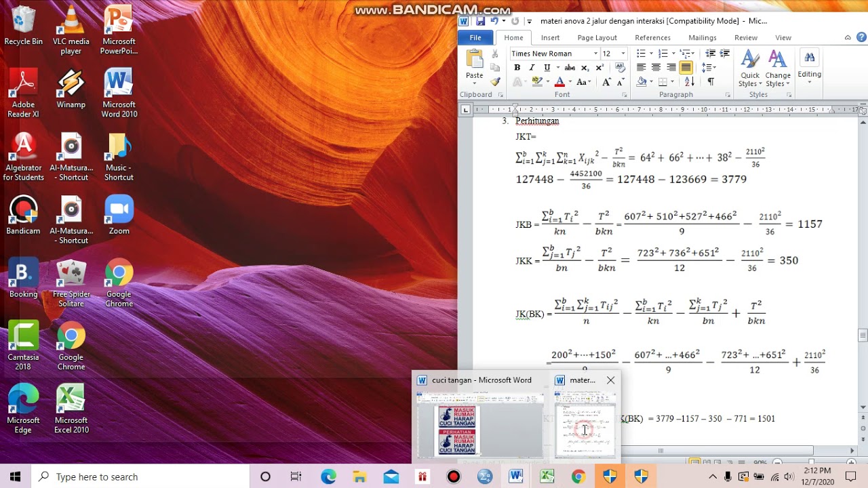
Task: Shrink font size with smaller A icon
Action: (x=619, y=82)
